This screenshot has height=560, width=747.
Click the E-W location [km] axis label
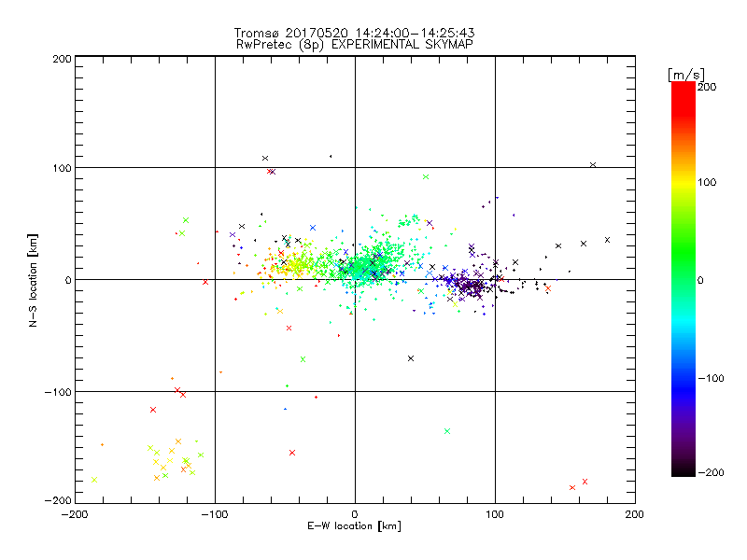pos(355,526)
